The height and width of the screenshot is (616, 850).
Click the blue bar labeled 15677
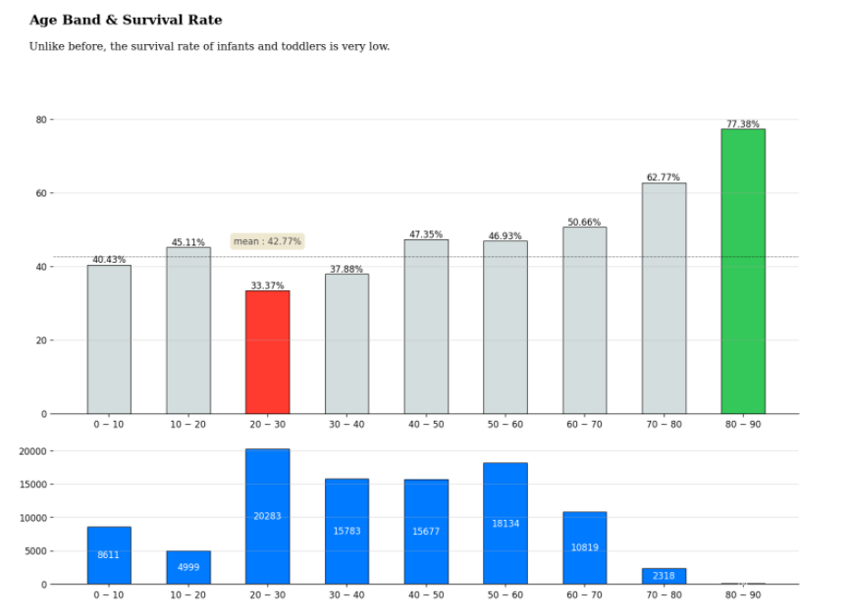(x=426, y=532)
